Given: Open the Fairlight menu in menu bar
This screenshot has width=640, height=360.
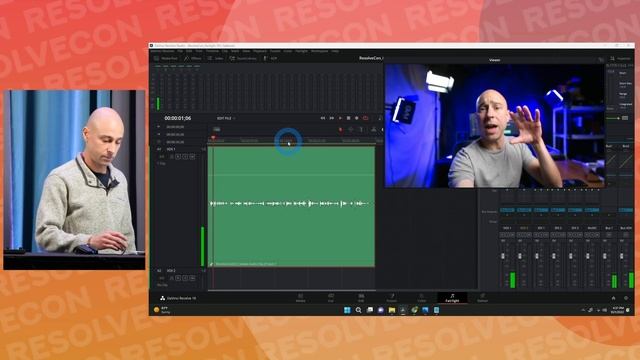Looking at the screenshot, I should [x=301, y=51].
